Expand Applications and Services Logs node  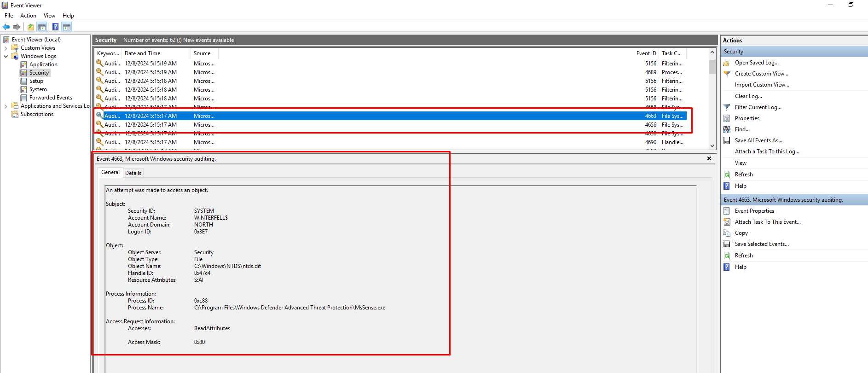(6, 106)
